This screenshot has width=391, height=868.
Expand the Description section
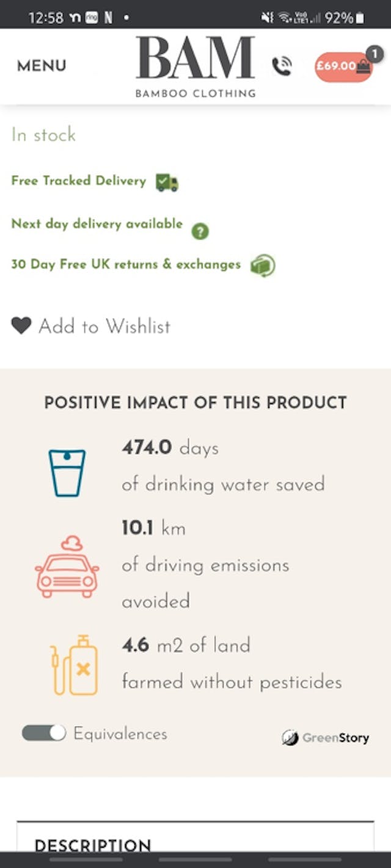(x=93, y=844)
